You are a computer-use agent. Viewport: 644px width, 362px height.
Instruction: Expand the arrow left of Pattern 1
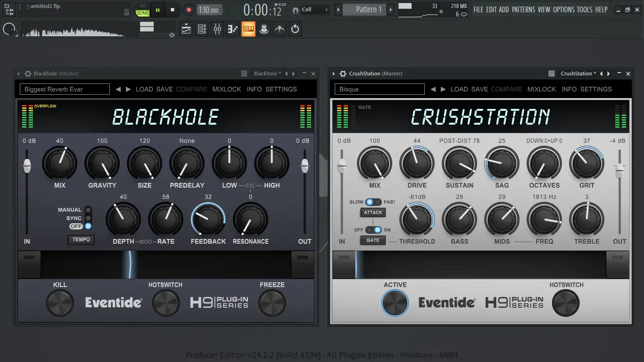[338, 9]
